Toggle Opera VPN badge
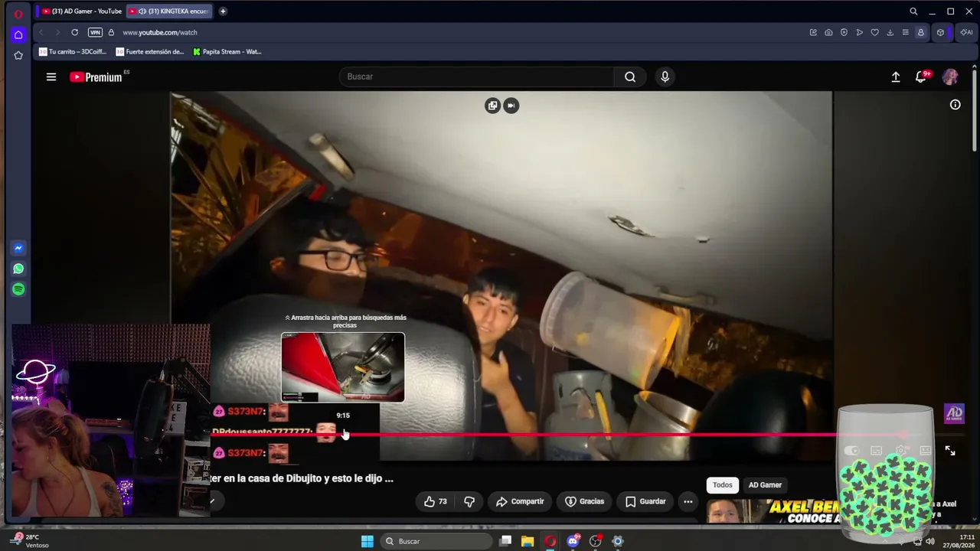Viewport: 980px width, 551px height. (95, 32)
